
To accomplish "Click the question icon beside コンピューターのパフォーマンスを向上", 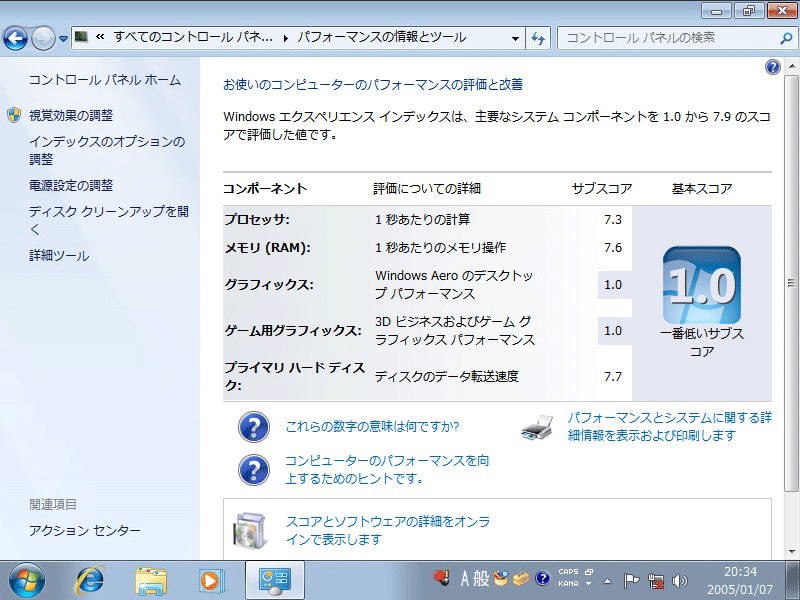I will [254, 469].
